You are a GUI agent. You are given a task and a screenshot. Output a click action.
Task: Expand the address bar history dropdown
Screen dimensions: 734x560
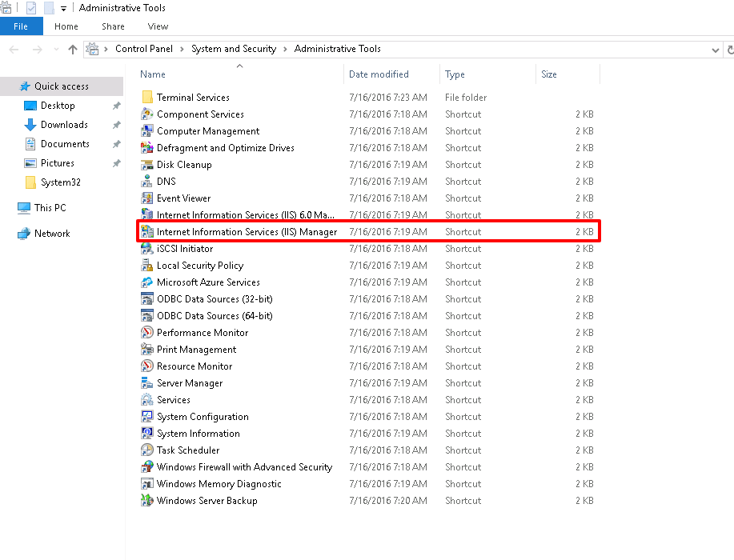tap(716, 50)
